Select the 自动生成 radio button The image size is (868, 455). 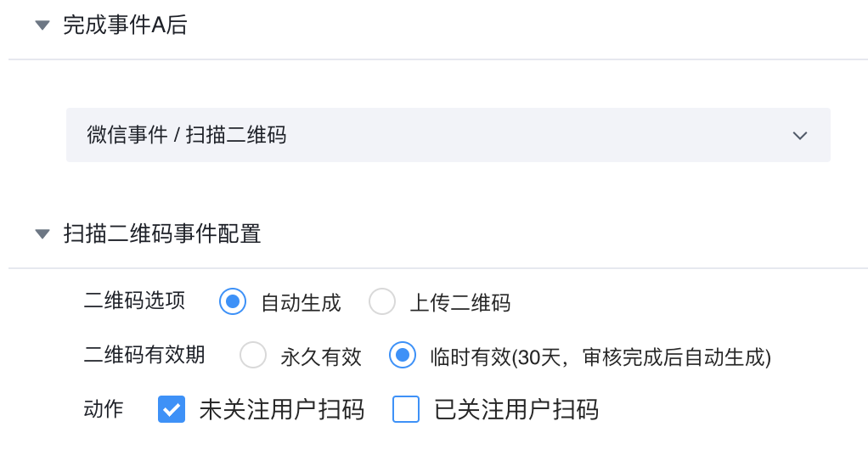[x=233, y=301]
